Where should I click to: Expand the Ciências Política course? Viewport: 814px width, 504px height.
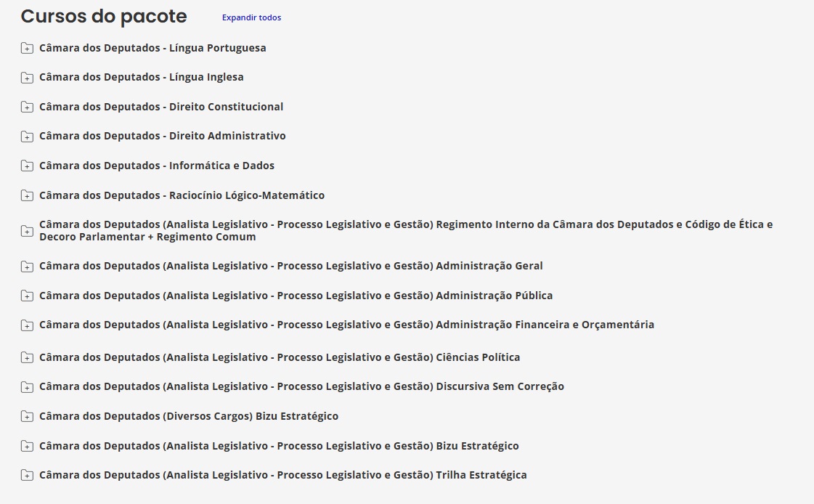280,357
